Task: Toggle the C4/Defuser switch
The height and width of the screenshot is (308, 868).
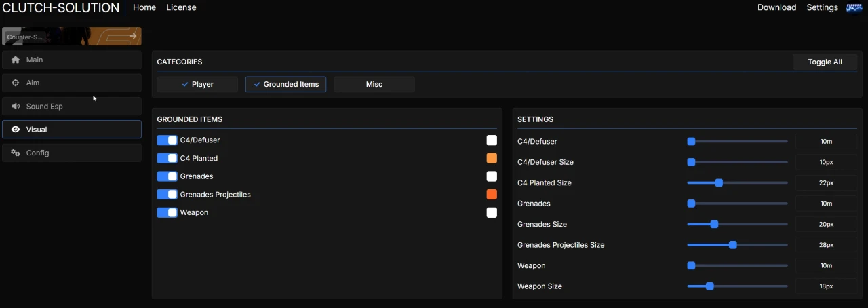Action: tap(167, 140)
